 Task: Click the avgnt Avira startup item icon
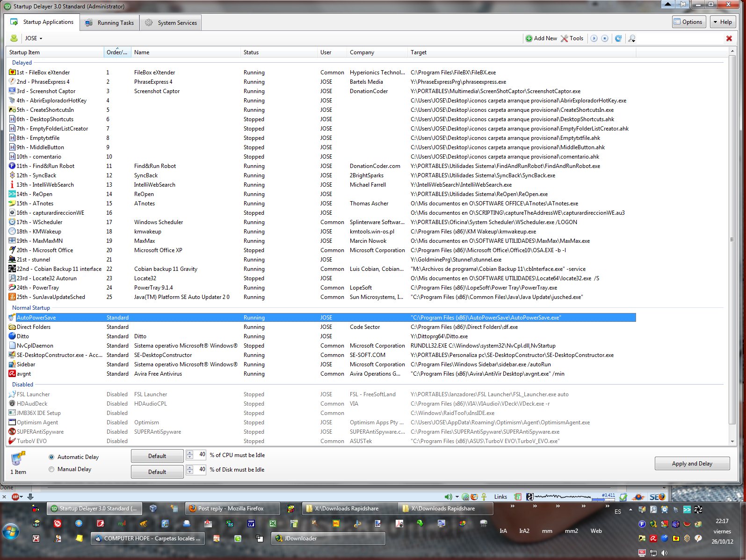tap(12, 374)
